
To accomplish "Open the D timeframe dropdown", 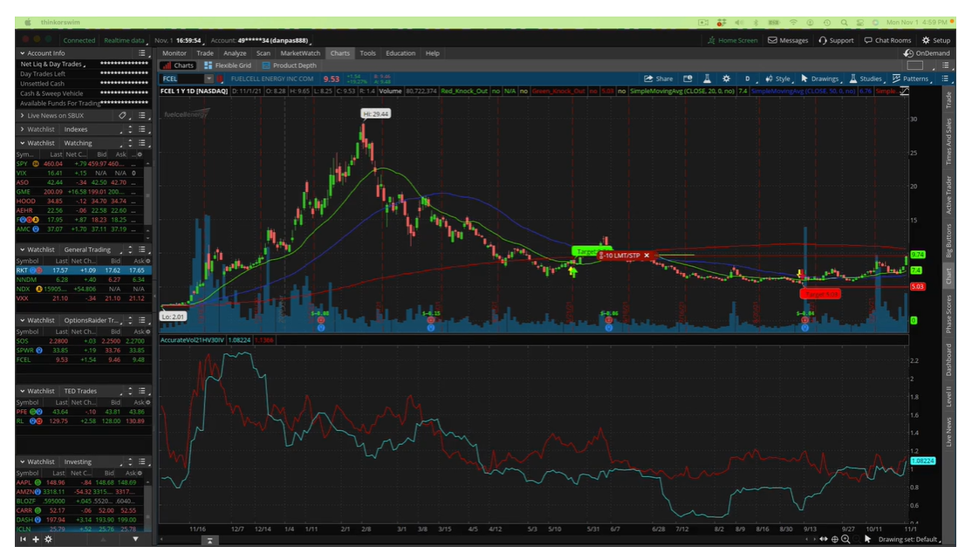I will (x=747, y=79).
